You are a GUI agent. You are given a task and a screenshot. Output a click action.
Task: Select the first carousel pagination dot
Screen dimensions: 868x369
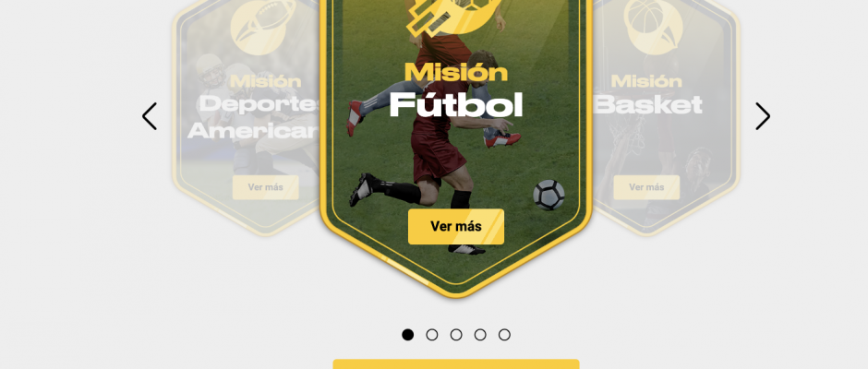click(x=408, y=335)
